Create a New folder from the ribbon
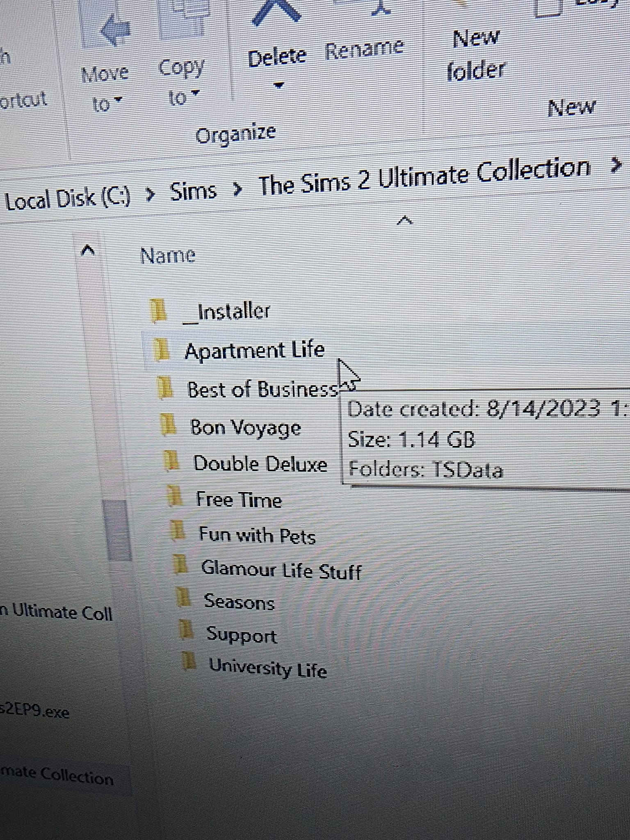 476,54
